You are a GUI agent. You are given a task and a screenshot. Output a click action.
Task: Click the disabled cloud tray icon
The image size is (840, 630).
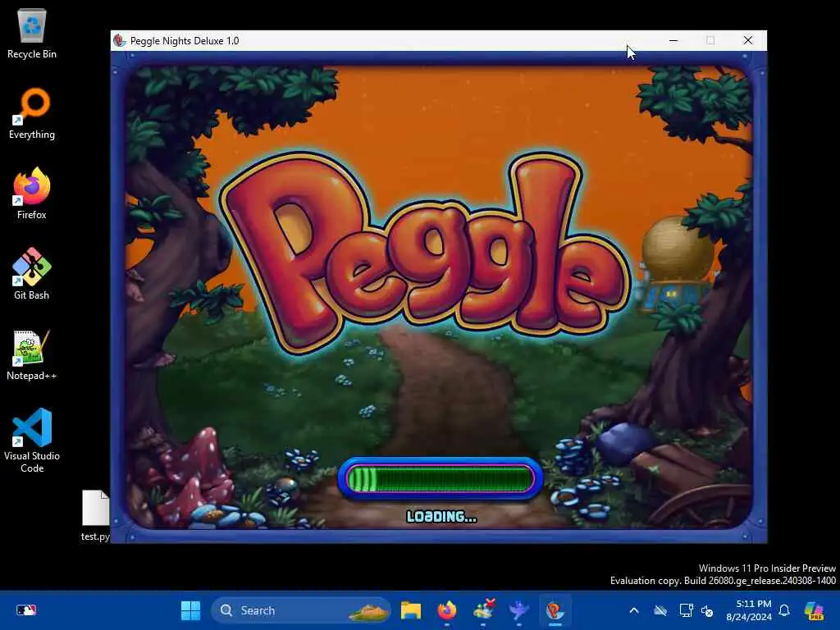(x=660, y=610)
